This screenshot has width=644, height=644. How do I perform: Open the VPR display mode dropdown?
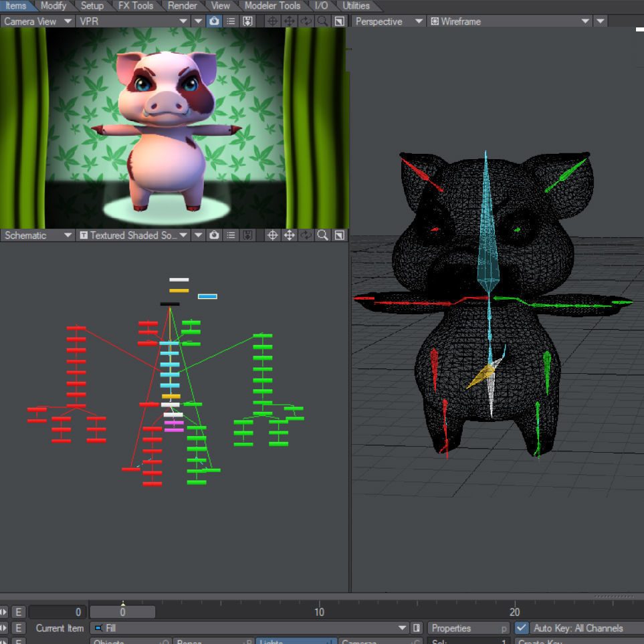point(133,21)
